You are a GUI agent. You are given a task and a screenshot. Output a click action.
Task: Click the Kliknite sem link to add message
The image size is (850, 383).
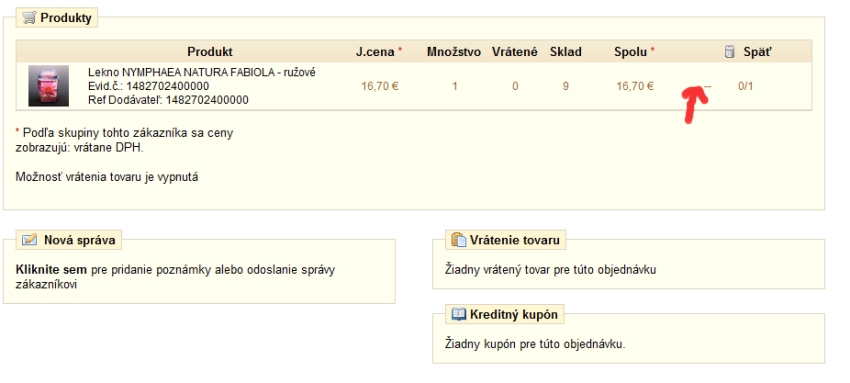coord(51,270)
